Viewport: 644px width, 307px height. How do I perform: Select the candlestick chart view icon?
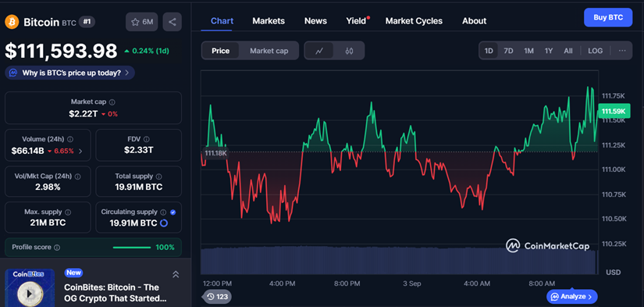tap(350, 51)
